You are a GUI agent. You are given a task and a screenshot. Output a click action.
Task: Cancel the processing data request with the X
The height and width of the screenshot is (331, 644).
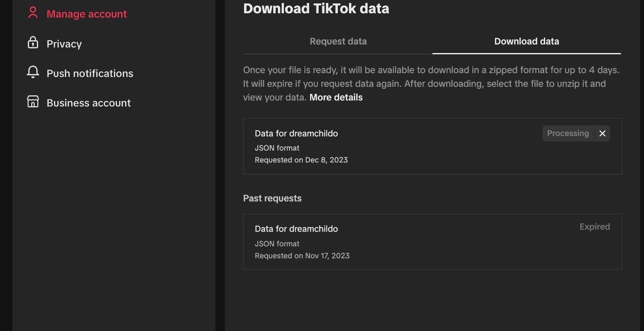602,133
